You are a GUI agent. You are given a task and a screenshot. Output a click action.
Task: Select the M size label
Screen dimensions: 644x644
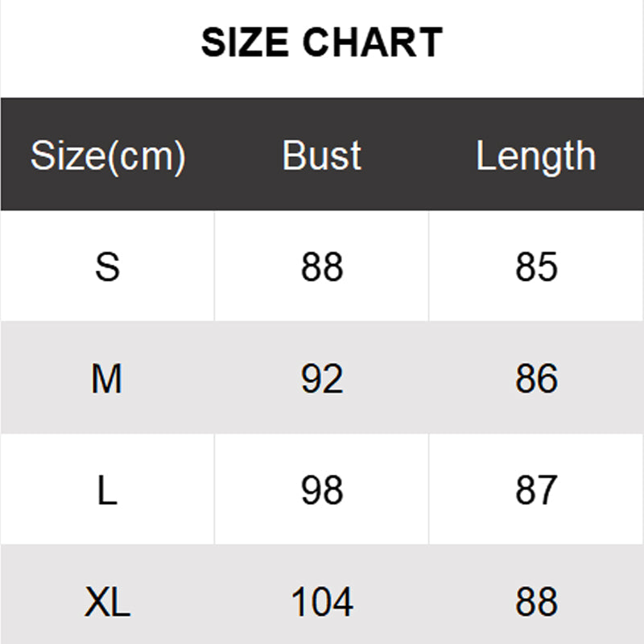[107, 378]
